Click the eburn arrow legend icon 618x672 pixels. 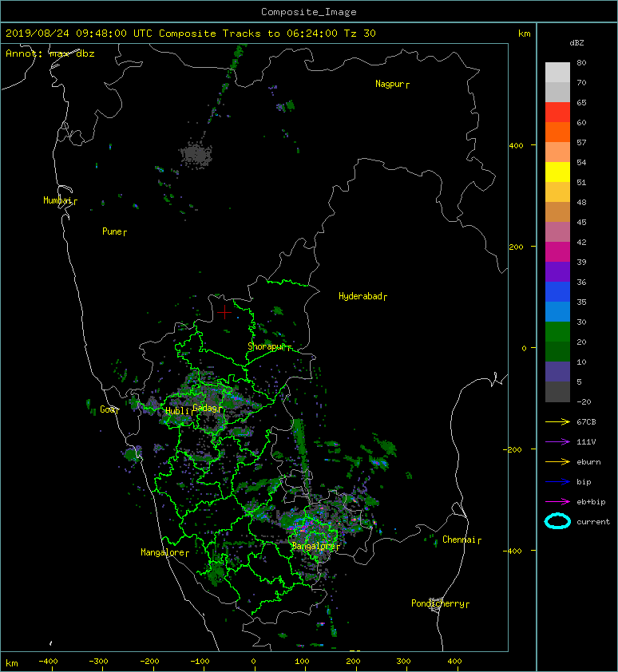(557, 462)
